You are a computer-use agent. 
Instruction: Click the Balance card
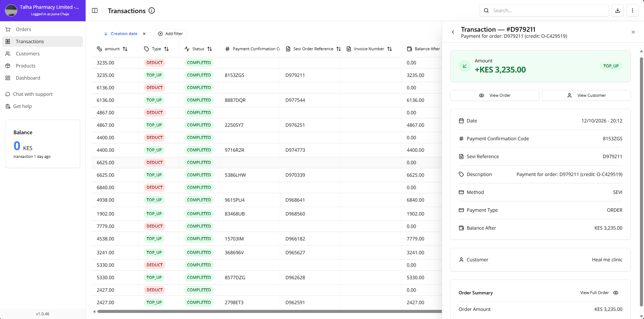click(x=42, y=144)
